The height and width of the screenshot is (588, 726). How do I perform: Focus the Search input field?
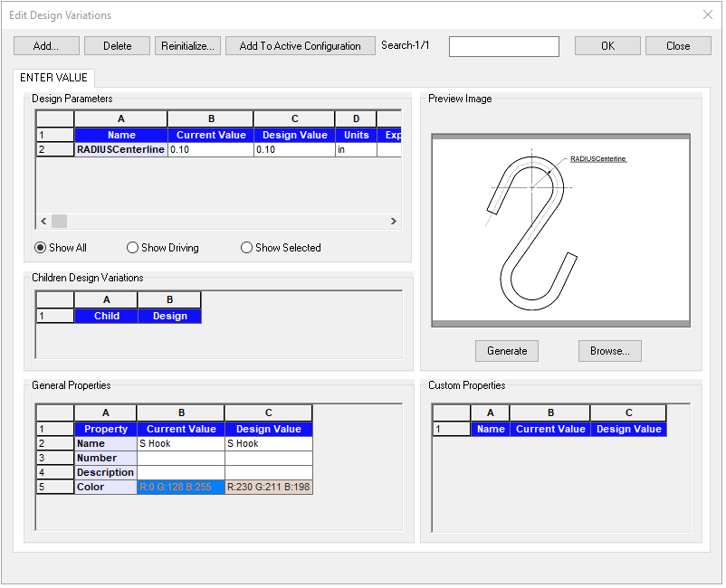503,46
